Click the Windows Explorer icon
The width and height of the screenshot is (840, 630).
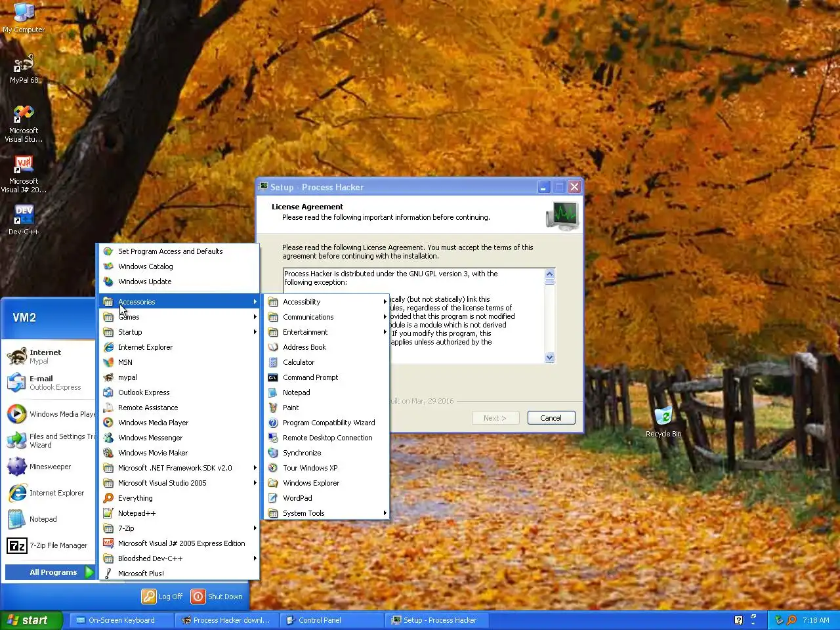pyautogui.click(x=273, y=483)
